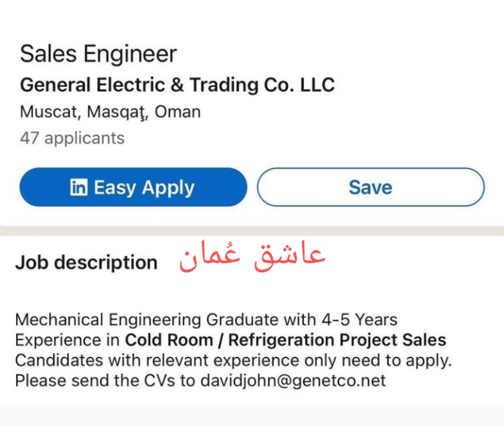Click the Experience in text
The width and height of the screenshot is (504, 426).
(68, 340)
